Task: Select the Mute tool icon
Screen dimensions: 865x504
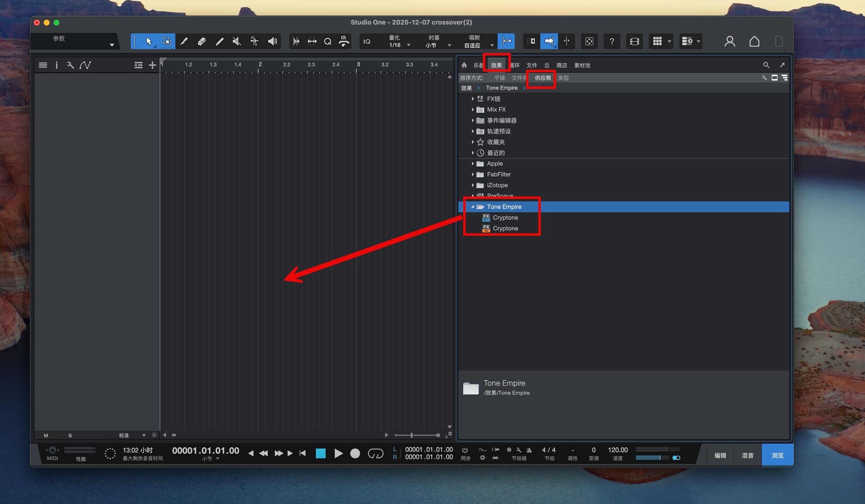Action: pos(237,41)
